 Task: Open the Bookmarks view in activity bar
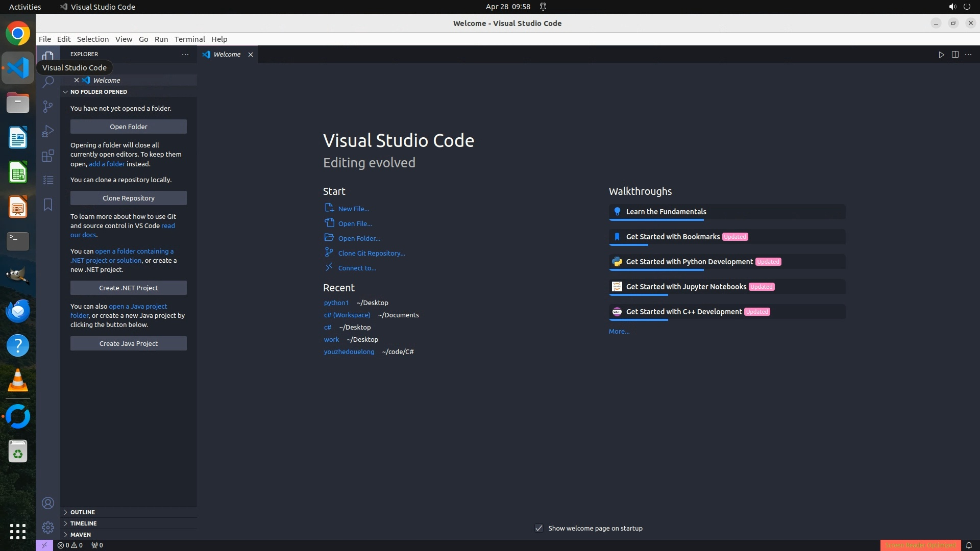point(48,205)
